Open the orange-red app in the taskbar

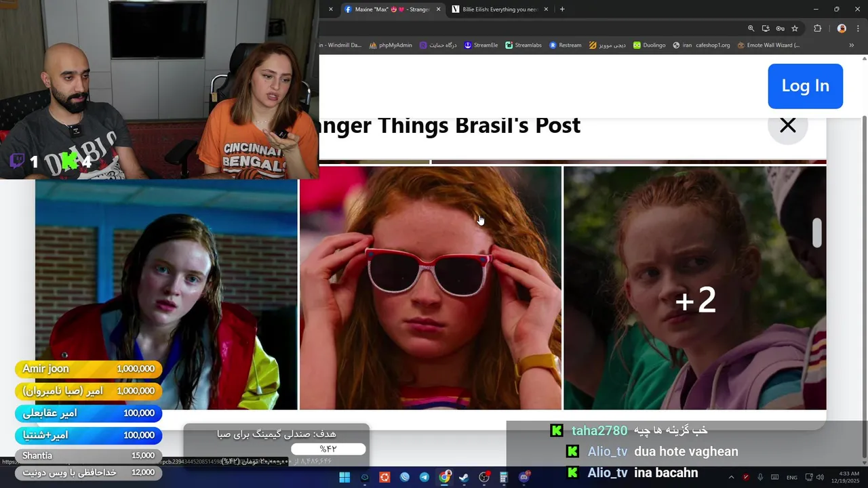384,477
